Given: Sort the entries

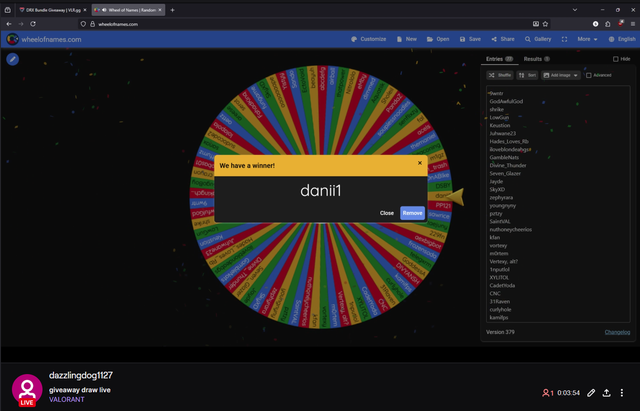Looking at the screenshot, I should 527,75.
